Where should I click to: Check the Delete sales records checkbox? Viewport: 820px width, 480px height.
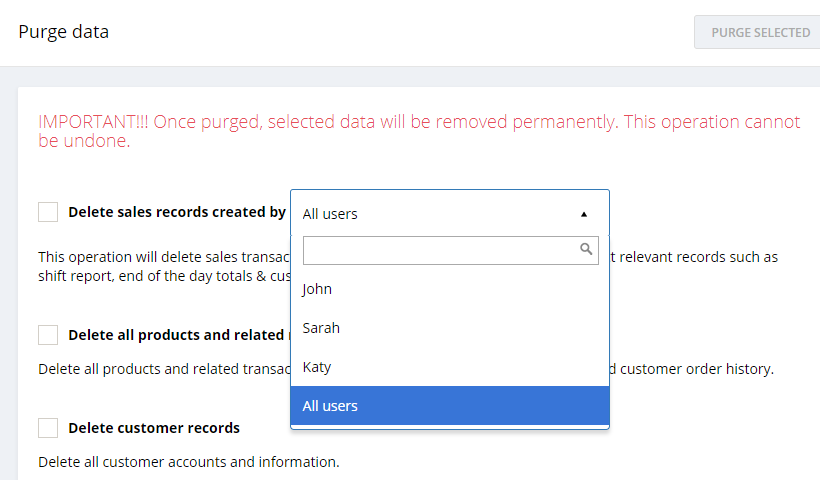point(48,212)
